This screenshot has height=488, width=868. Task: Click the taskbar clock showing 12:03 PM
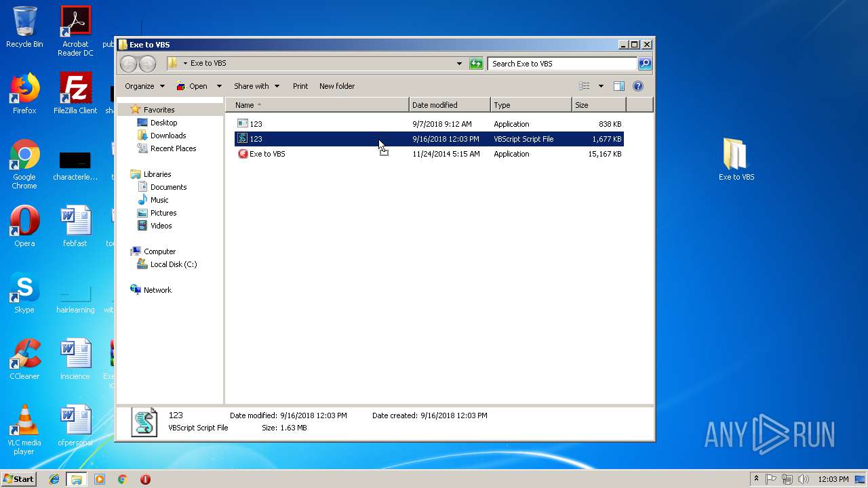point(833,479)
